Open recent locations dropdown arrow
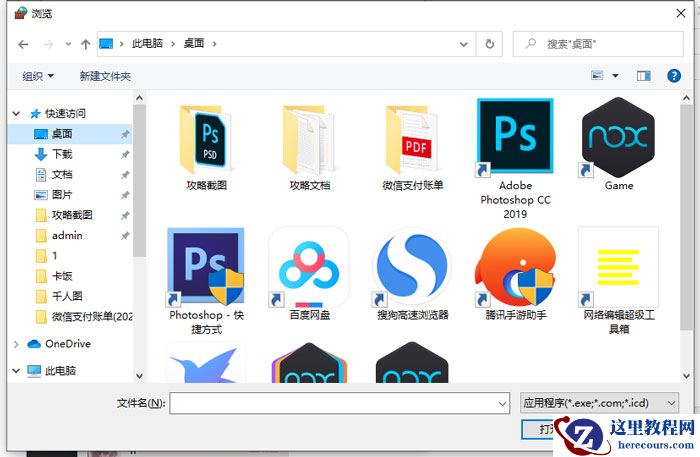 pos(68,44)
